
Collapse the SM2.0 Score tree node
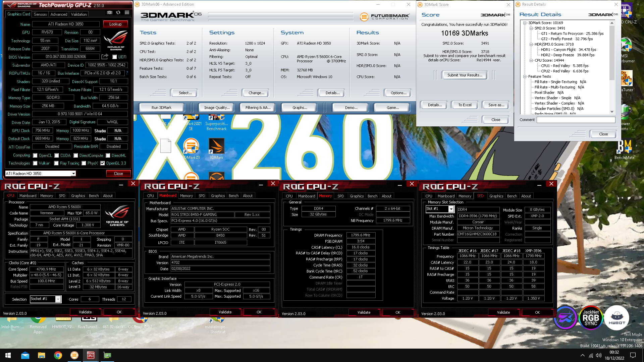click(x=531, y=28)
